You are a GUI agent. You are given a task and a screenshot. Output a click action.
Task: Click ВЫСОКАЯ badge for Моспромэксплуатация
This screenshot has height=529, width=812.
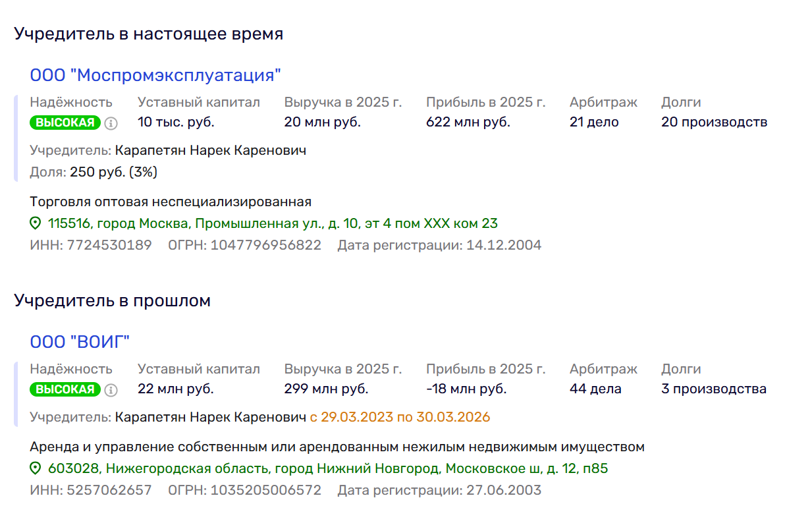click(65, 123)
